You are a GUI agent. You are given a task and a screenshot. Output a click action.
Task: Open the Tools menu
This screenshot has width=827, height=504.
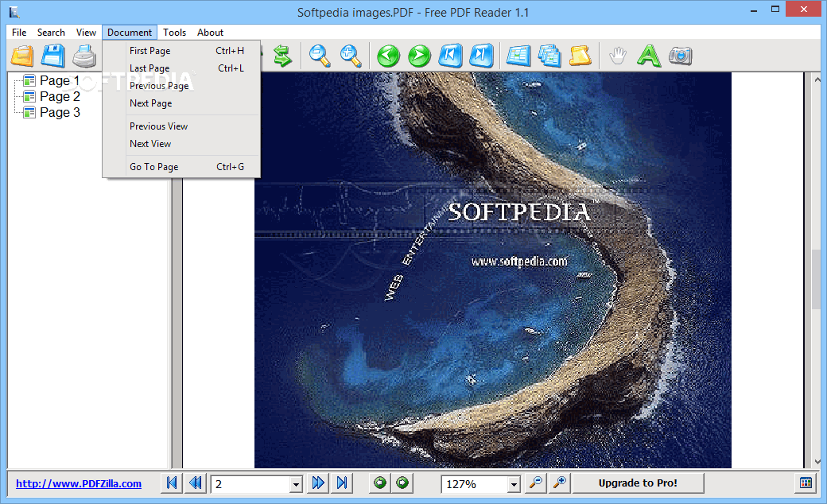175,32
